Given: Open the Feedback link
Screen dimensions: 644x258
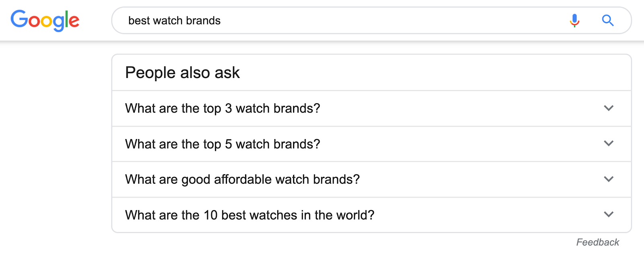Looking at the screenshot, I should click(x=598, y=242).
